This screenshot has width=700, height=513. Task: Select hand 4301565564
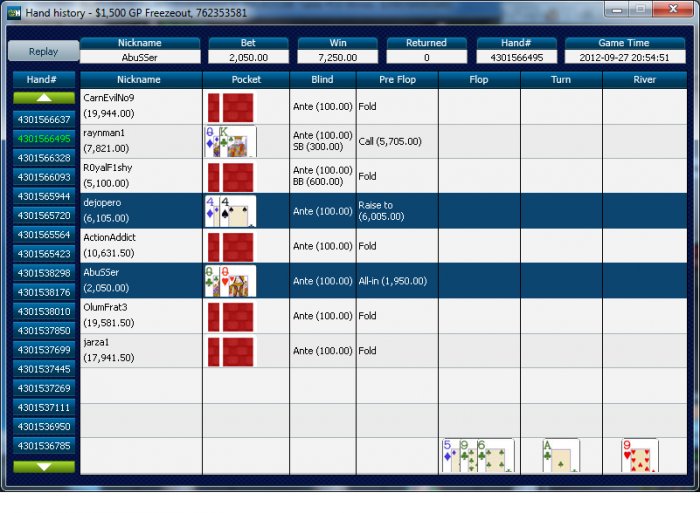tap(44, 235)
